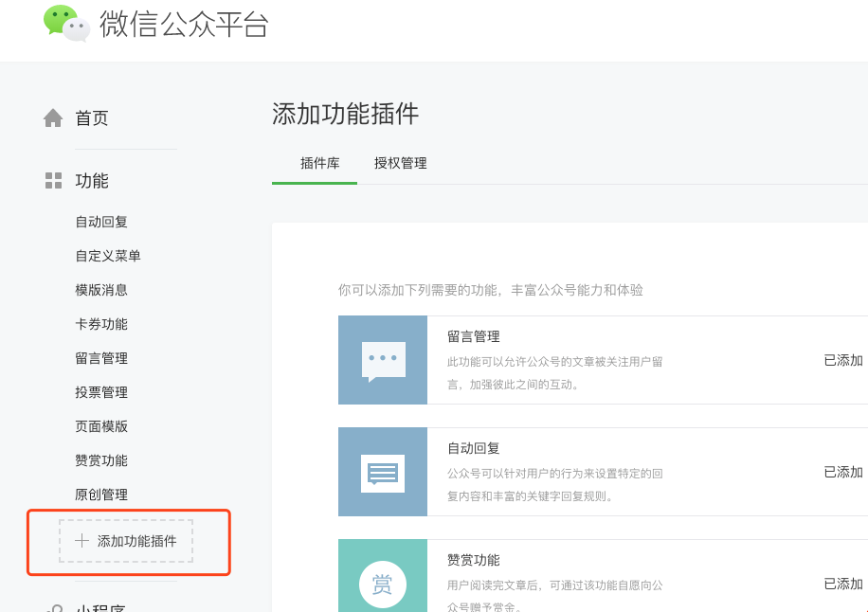Open the 赞赏功能 plugin card title
868x612 pixels.
[473, 560]
